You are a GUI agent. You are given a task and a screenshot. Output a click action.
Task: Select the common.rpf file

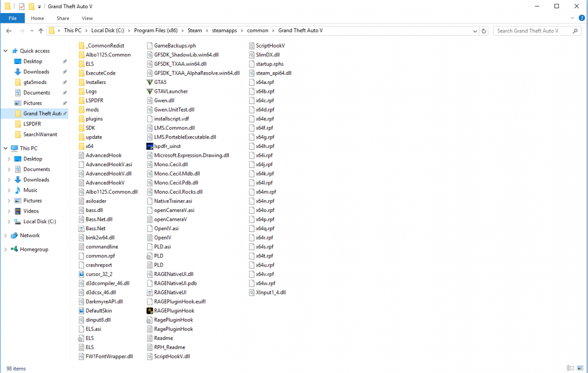click(x=100, y=256)
